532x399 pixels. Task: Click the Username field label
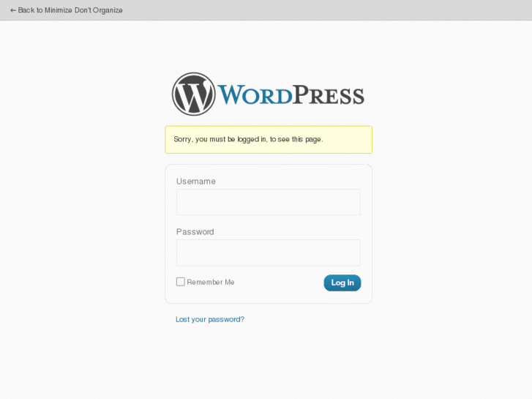coord(196,182)
